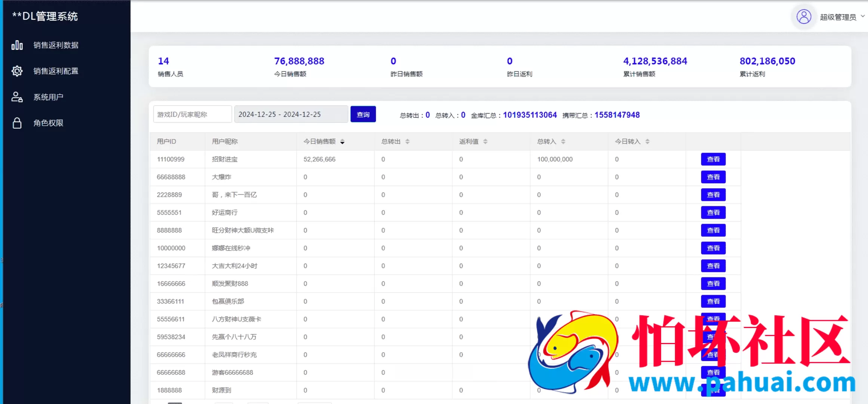Click nickname 先赢个八十八万

click(x=234, y=337)
